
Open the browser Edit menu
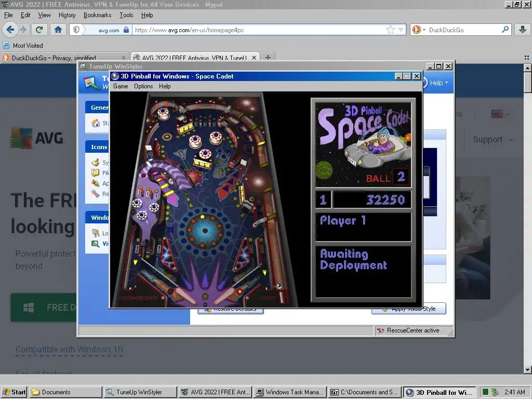25,15
